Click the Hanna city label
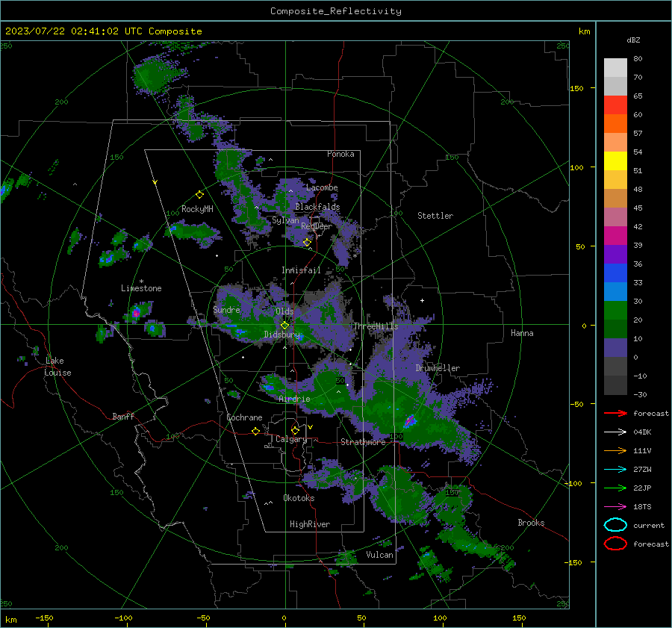 click(x=522, y=333)
